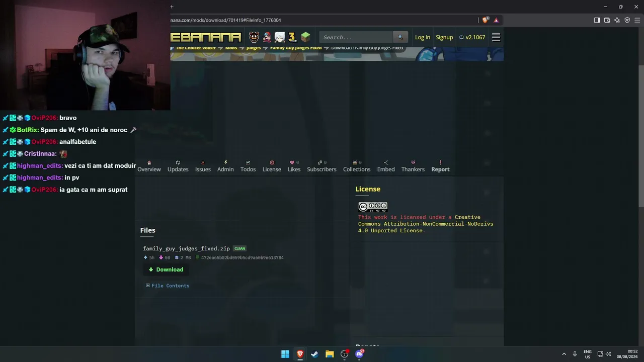
Task: Click the microphone tray icon
Action: 575,354
